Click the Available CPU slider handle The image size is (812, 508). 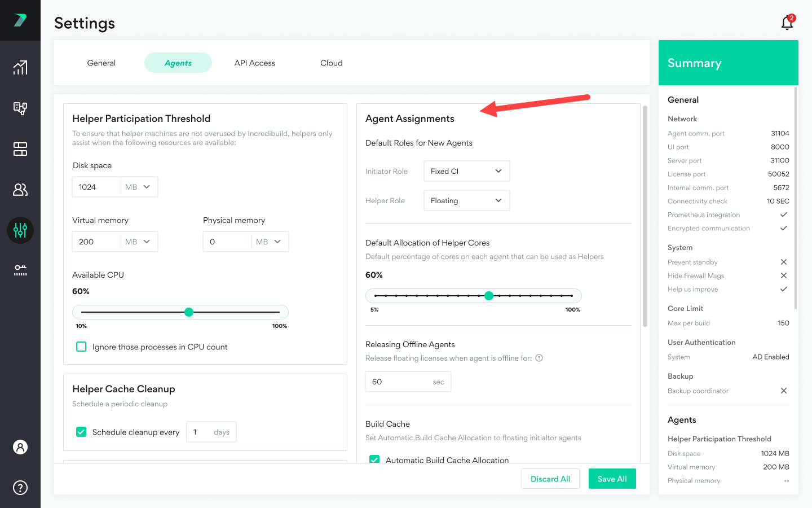coord(189,312)
